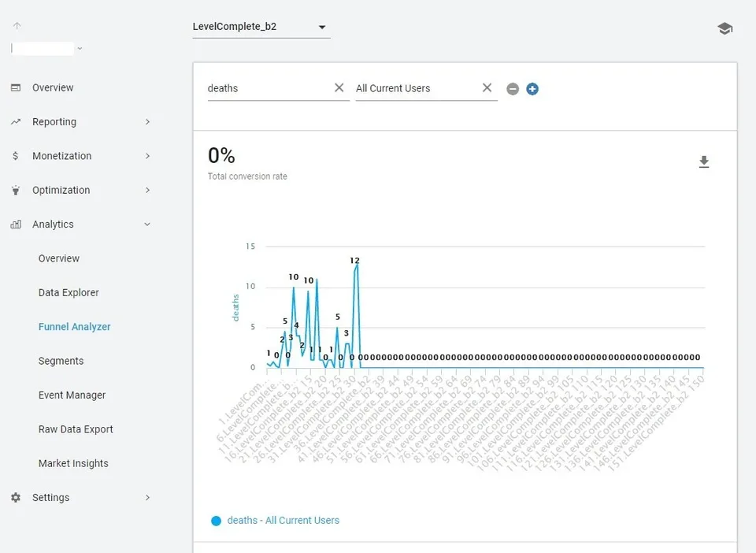The width and height of the screenshot is (756, 553).
Task: Download the funnel chart data
Action: coord(704,162)
